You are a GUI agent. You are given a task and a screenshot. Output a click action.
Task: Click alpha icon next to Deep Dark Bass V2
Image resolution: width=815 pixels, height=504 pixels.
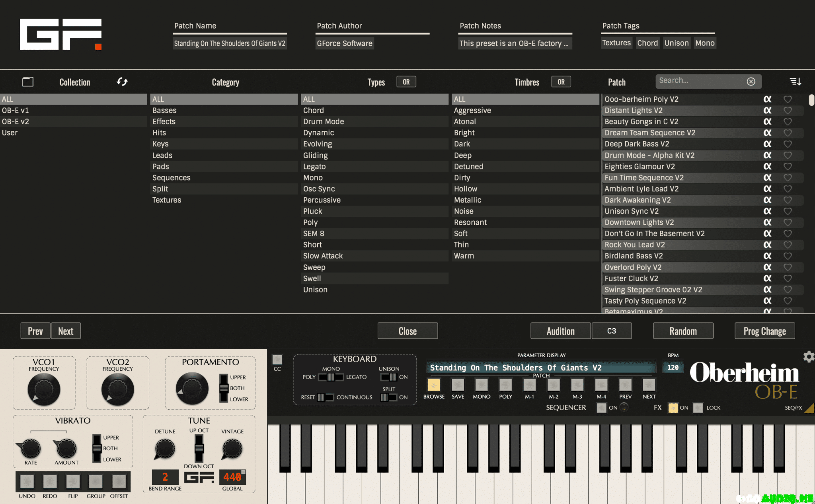(767, 144)
